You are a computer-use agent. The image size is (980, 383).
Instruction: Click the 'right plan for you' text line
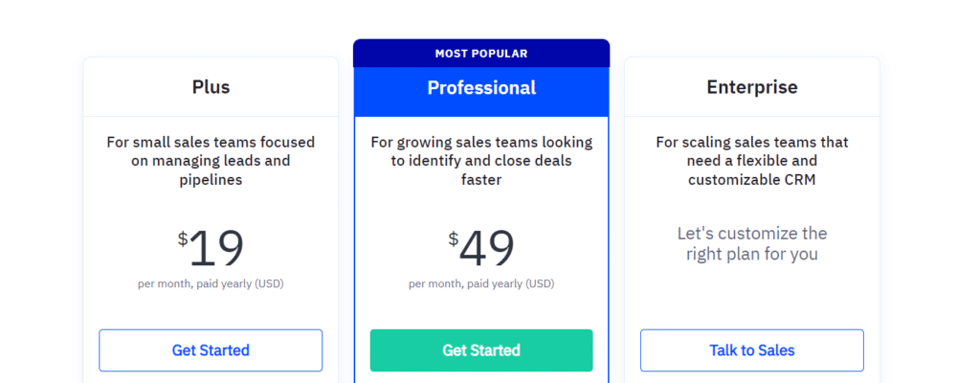click(752, 254)
